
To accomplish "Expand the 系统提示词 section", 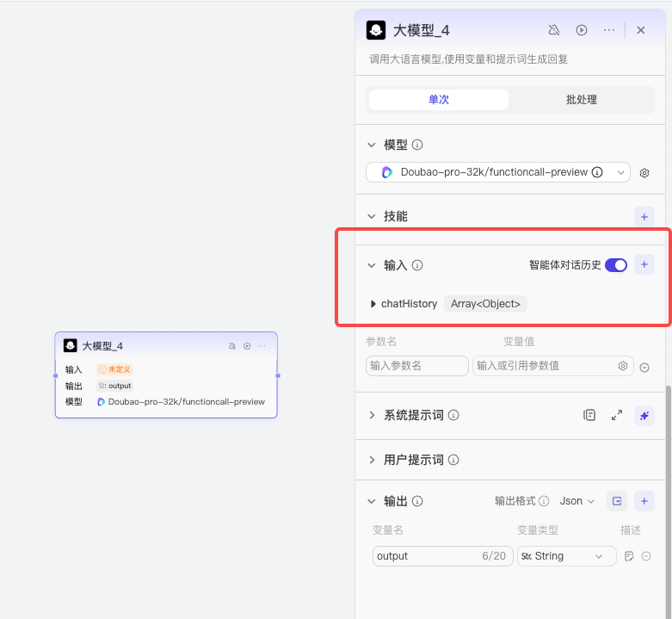I will 372,415.
